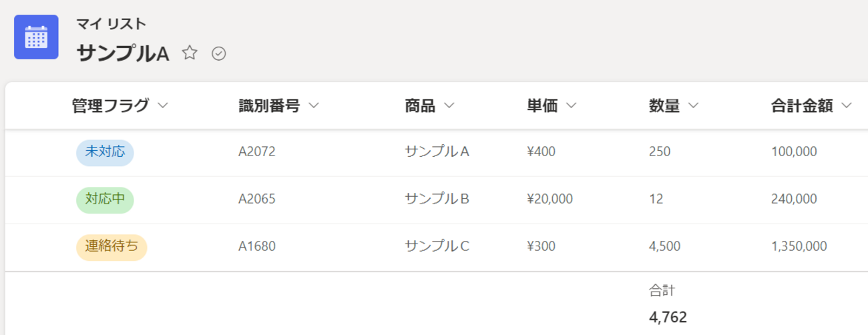This screenshot has width=868, height=335.
Task: Favorite サンプルA with the star icon
Action: click(190, 53)
